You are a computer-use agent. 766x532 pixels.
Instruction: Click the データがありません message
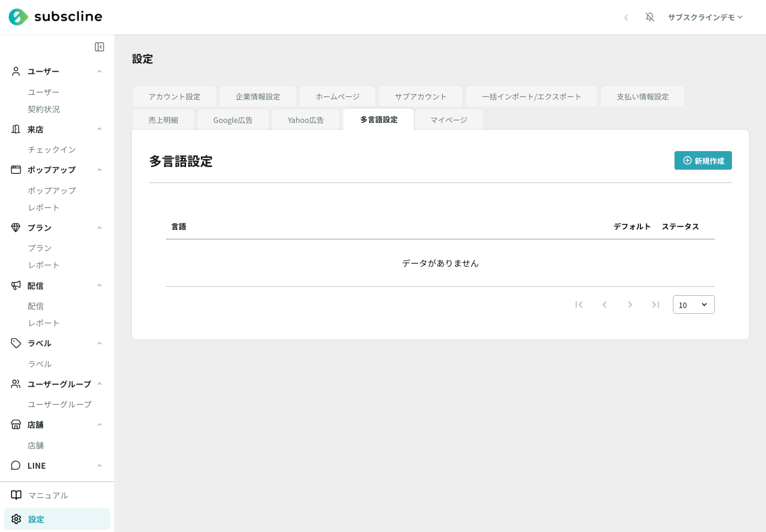[440, 263]
